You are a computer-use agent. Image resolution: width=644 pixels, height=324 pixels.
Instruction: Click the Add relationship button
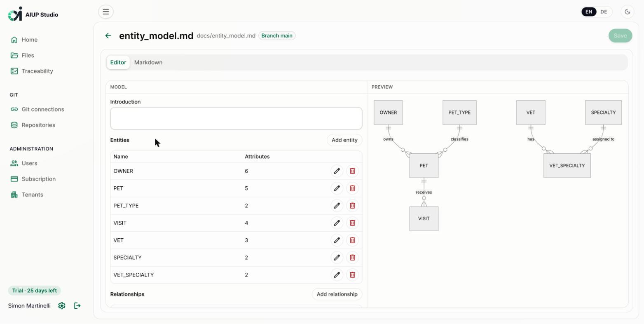[337, 294]
